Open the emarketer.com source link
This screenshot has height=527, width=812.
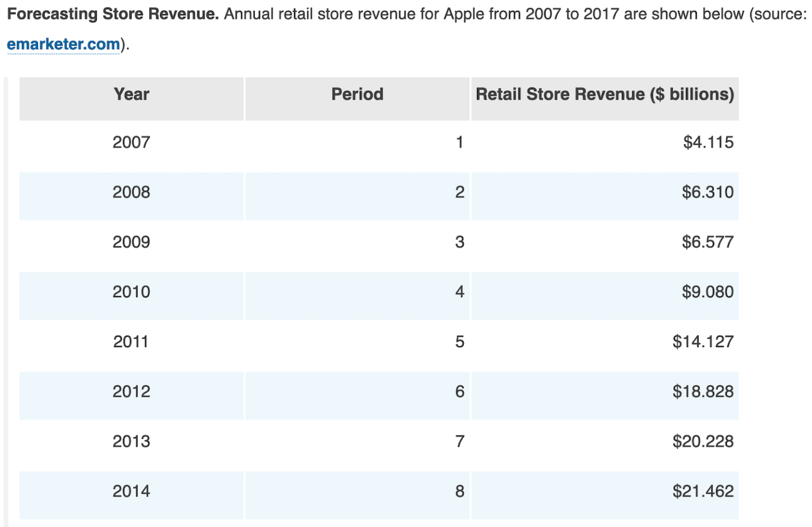pyautogui.click(x=63, y=45)
